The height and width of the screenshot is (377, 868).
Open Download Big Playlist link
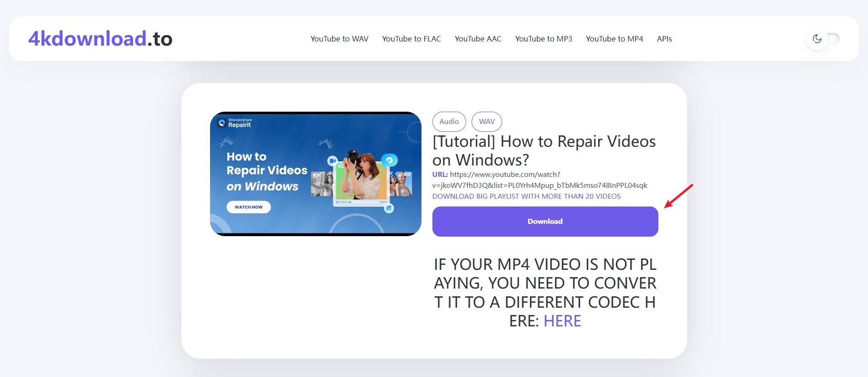(x=526, y=196)
